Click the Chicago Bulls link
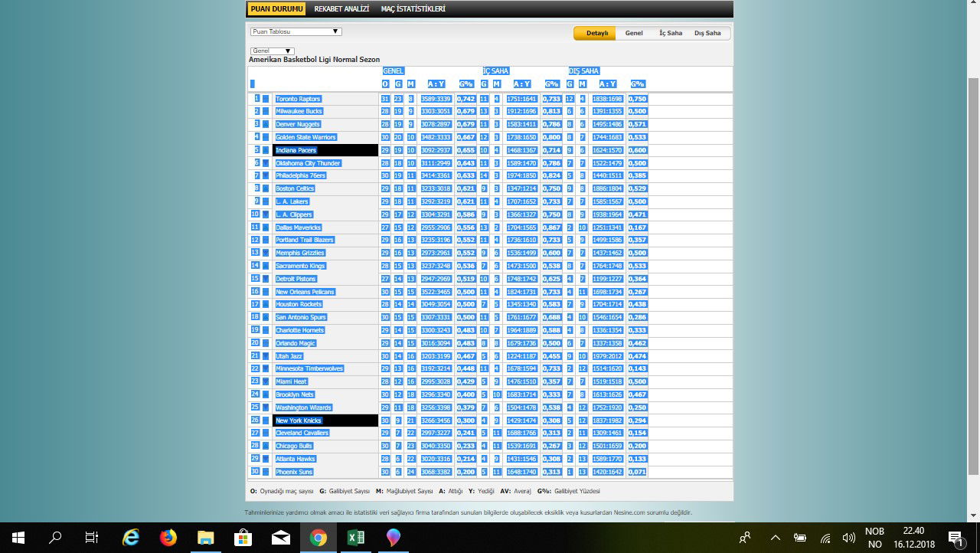Viewport: 980px width, 553px height. pyautogui.click(x=295, y=446)
